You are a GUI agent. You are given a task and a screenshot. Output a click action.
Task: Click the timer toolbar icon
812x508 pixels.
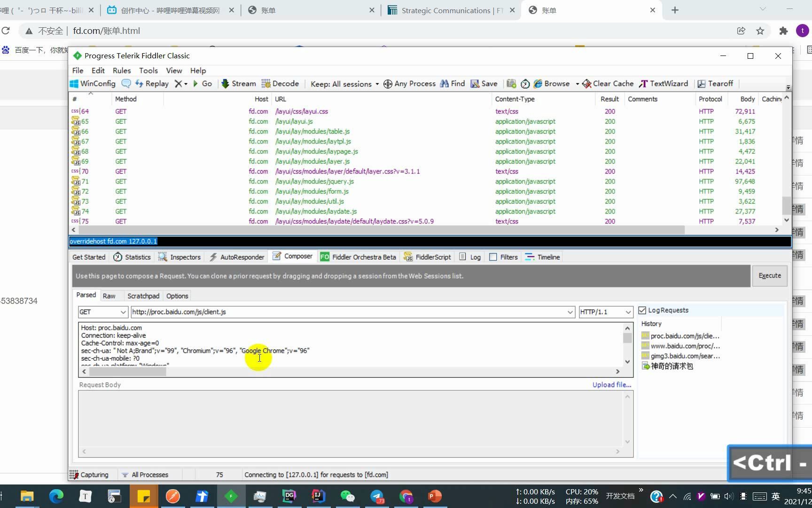pyautogui.click(x=525, y=83)
